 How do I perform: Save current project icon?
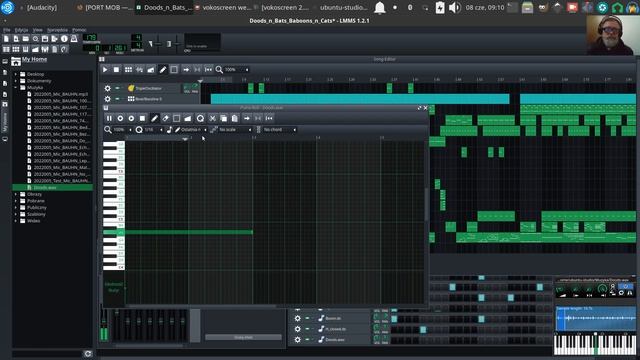pos(45,39)
